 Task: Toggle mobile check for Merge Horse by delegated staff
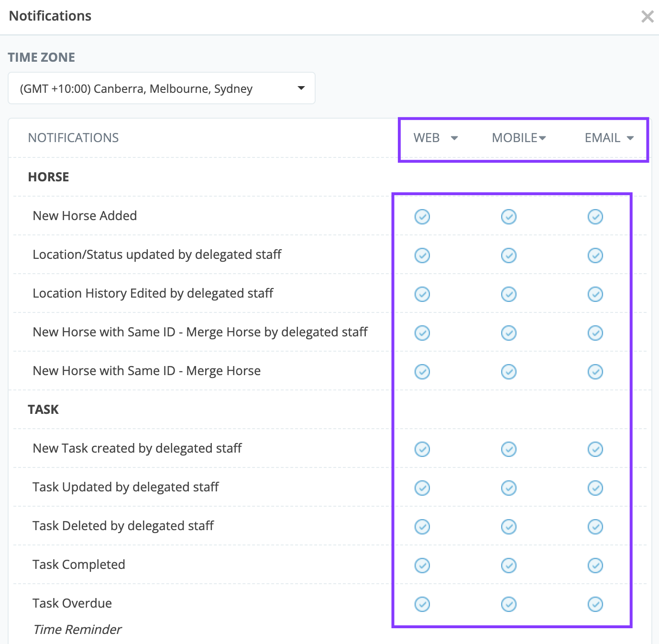point(508,333)
